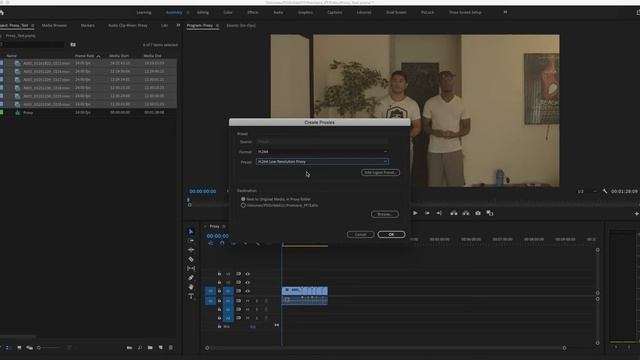Switch Project panel to Freeform View
The width and height of the screenshot is (640, 360).
(29, 348)
